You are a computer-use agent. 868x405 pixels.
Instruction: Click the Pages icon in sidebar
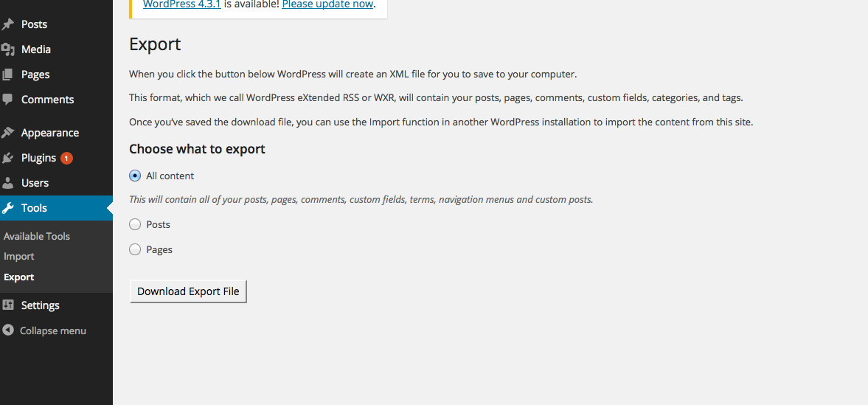pos(8,75)
